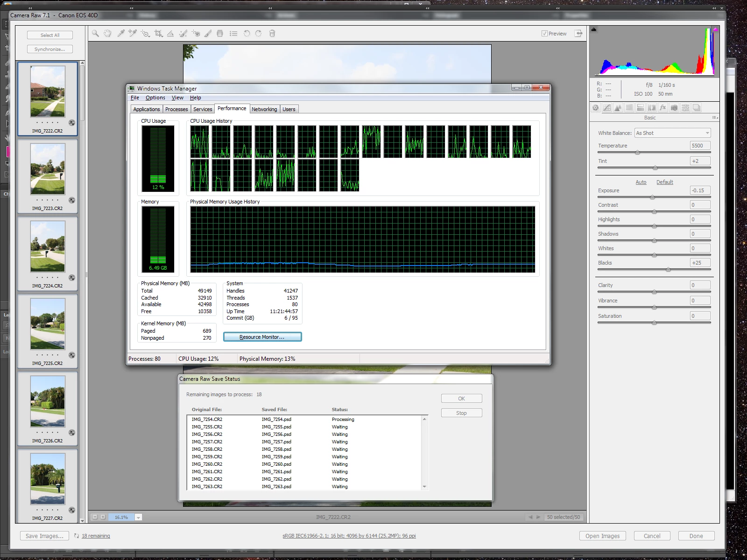Switch to the Networking tab
Screen dimensions: 747x560
pos(264,109)
